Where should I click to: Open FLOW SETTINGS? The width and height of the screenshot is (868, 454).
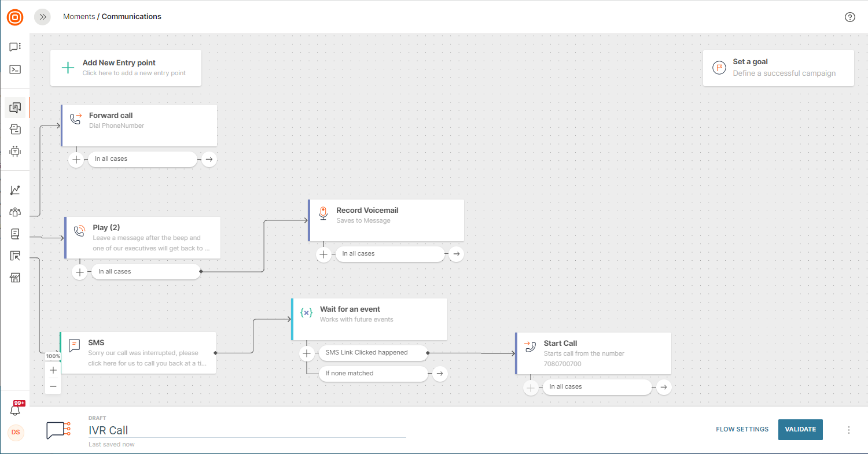[x=742, y=429]
